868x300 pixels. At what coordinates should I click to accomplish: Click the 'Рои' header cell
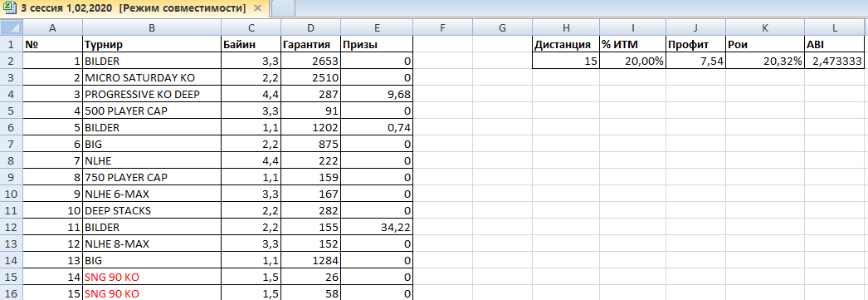[x=764, y=44]
